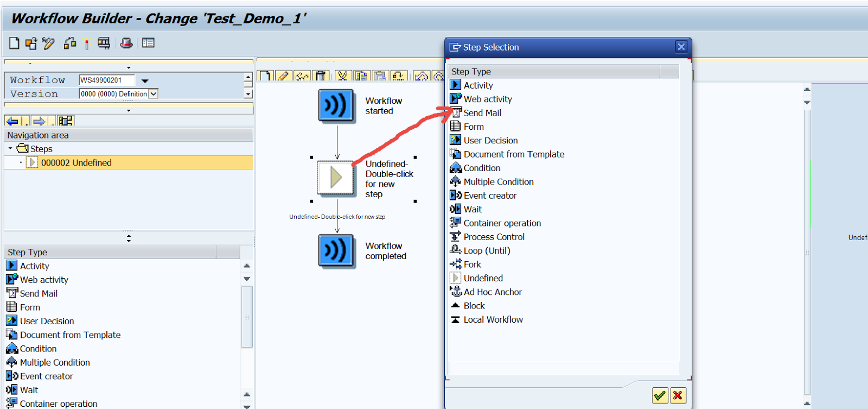Click the Create step icon in canvas toolbar
Viewport: 868px width, 409px height.
click(266, 75)
